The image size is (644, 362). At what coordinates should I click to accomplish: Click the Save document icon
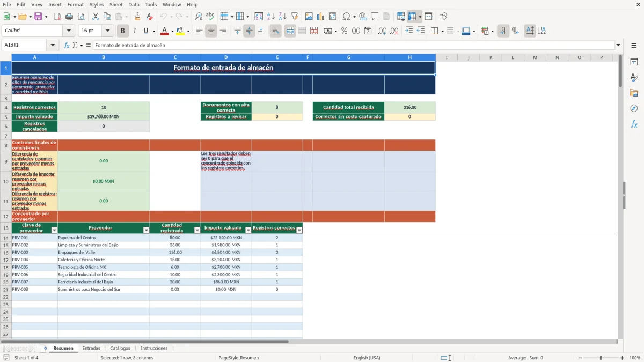38,17
